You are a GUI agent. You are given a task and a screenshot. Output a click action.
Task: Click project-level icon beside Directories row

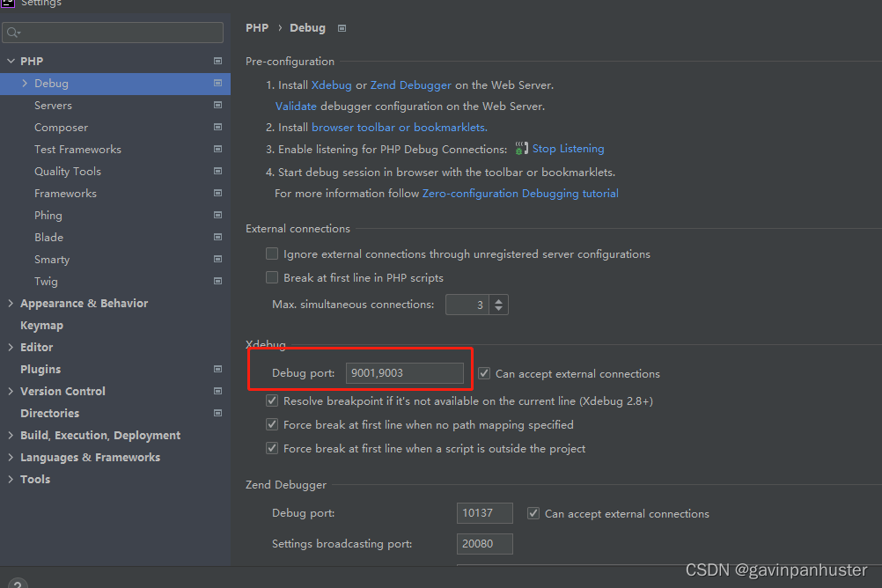[x=217, y=413]
